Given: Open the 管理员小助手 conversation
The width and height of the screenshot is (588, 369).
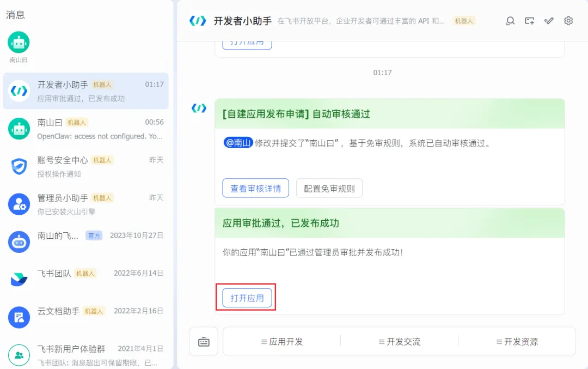Looking at the screenshot, I should coord(86,204).
